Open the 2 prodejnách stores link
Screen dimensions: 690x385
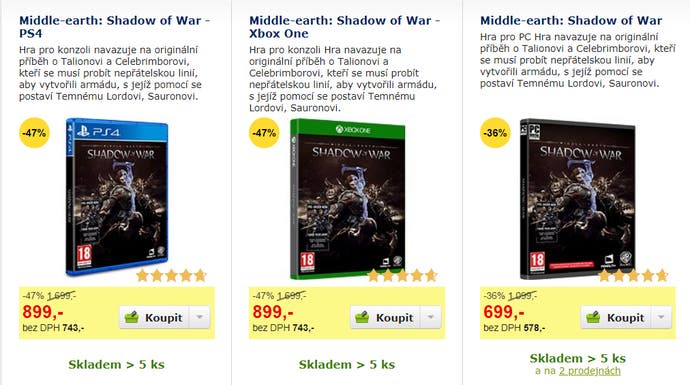click(x=590, y=371)
